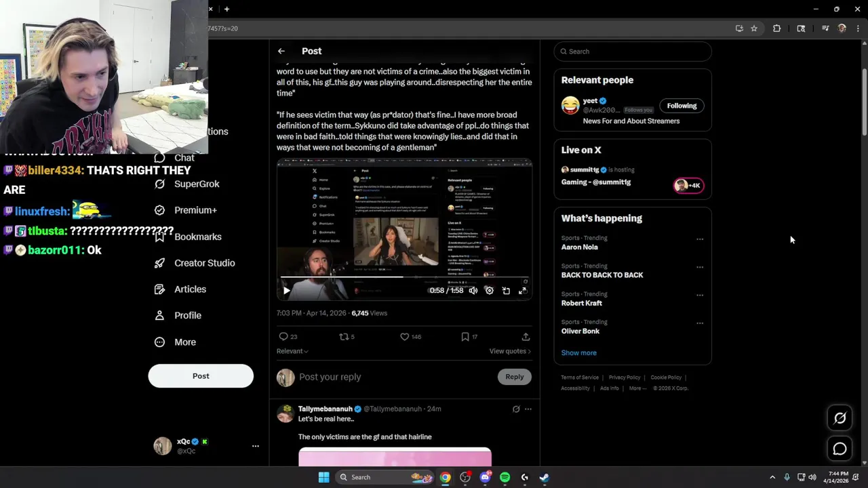The width and height of the screenshot is (868, 488).
Task: Click the X search box
Action: [x=633, y=52]
